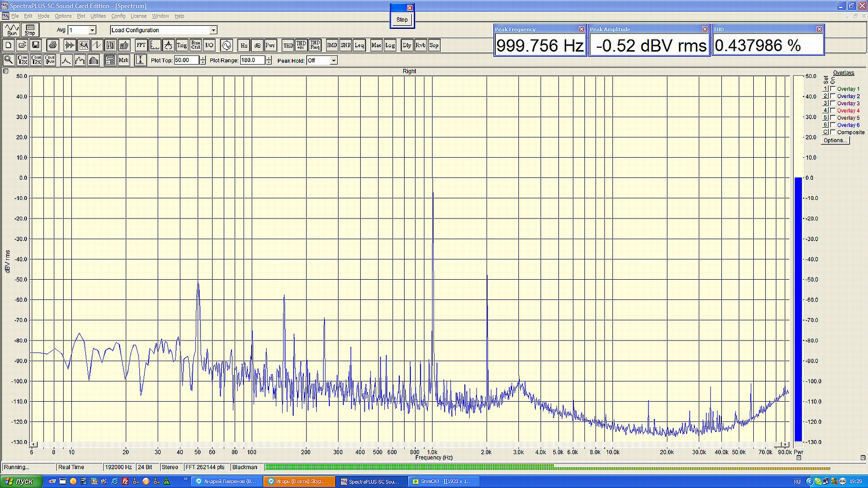
Task: Click the Mrk marker icon
Action: click(124, 60)
